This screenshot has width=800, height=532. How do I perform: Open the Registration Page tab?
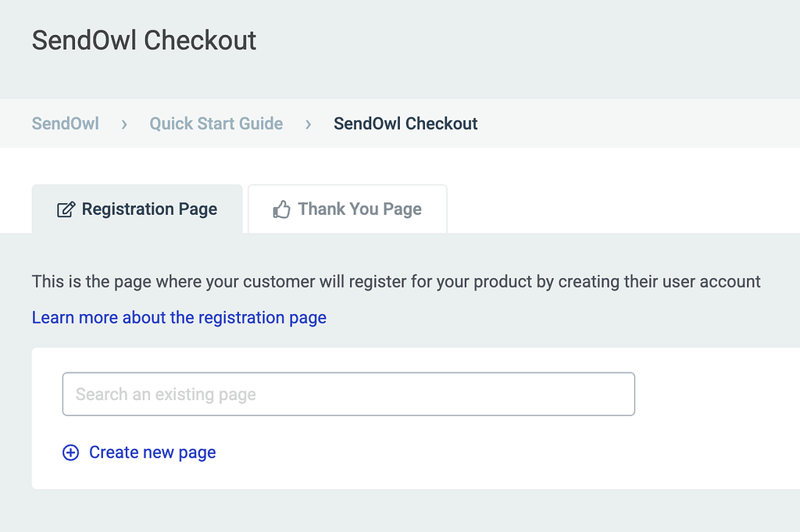(x=137, y=209)
